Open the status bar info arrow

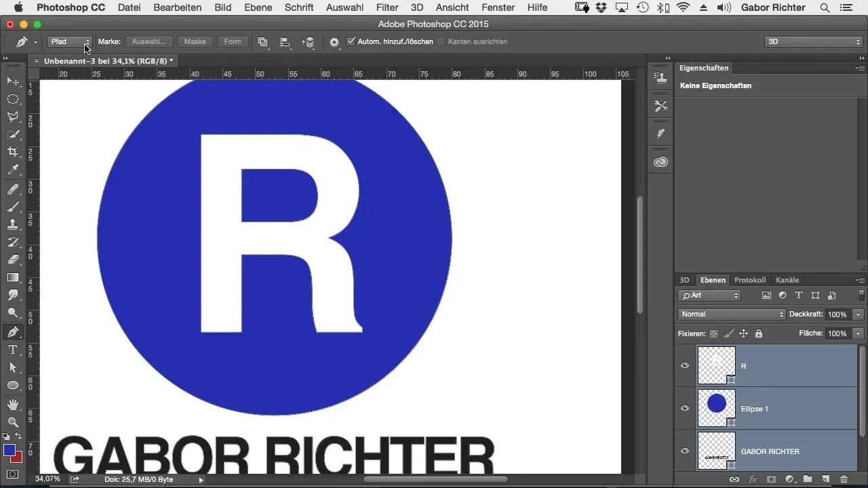[201, 479]
